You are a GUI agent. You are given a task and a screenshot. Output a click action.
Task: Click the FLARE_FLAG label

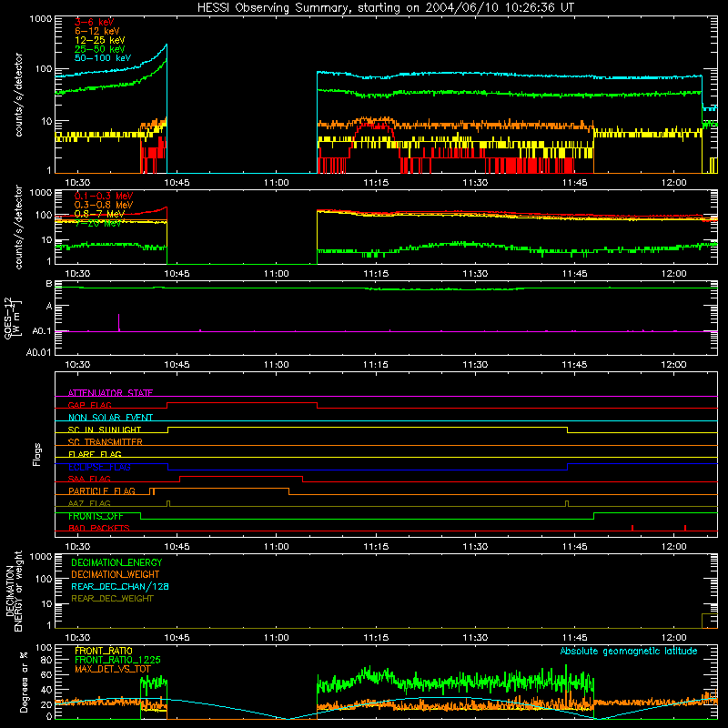point(95,454)
